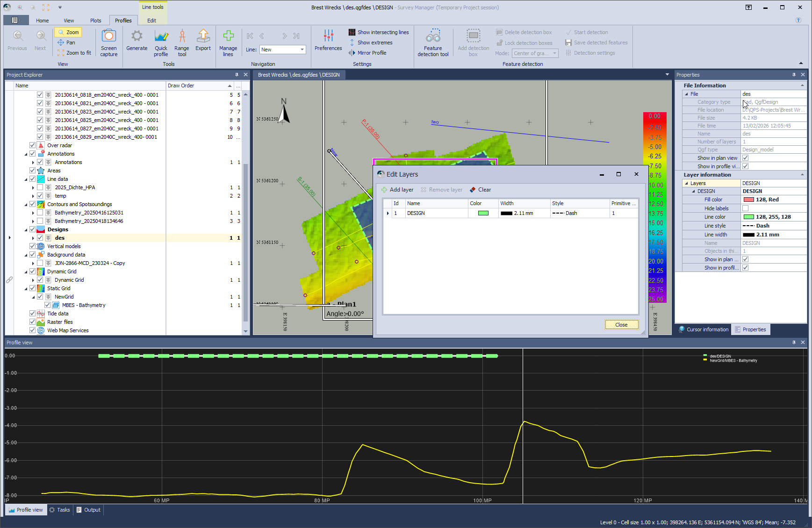
Task: Switch to the Plots ribbon tab
Action: pyautogui.click(x=95, y=21)
